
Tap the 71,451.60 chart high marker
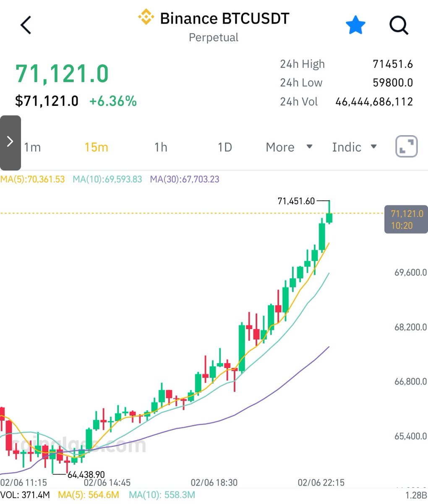click(x=296, y=201)
